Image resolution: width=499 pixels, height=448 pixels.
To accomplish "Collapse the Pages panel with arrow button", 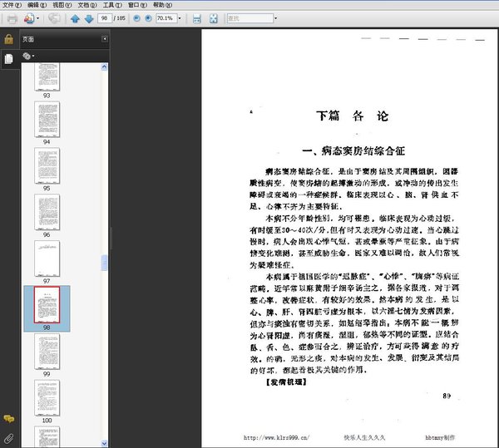I will pos(105,39).
